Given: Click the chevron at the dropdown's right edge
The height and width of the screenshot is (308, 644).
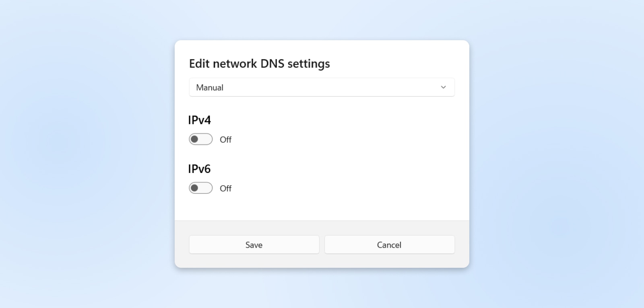Looking at the screenshot, I should pos(443,87).
